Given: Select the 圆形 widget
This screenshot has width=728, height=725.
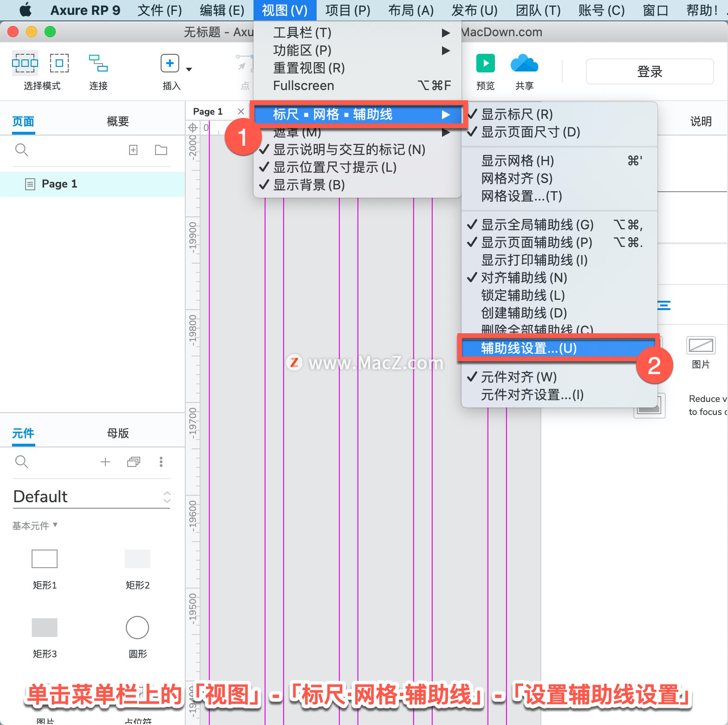Looking at the screenshot, I should pyautogui.click(x=137, y=628).
